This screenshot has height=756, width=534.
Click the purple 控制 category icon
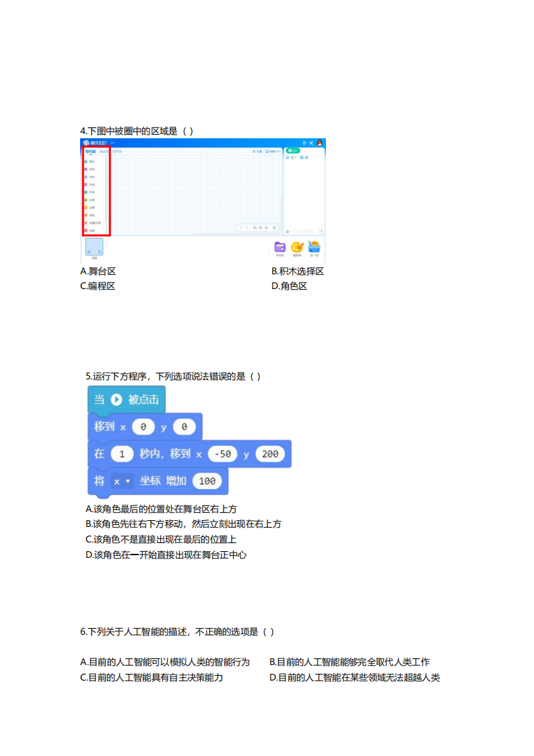coord(86,169)
